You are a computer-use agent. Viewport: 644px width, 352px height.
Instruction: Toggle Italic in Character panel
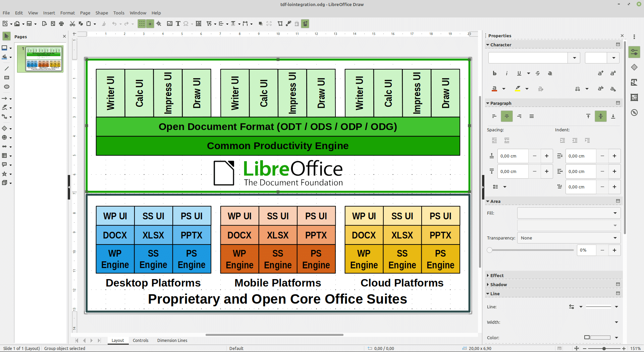[507, 73]
